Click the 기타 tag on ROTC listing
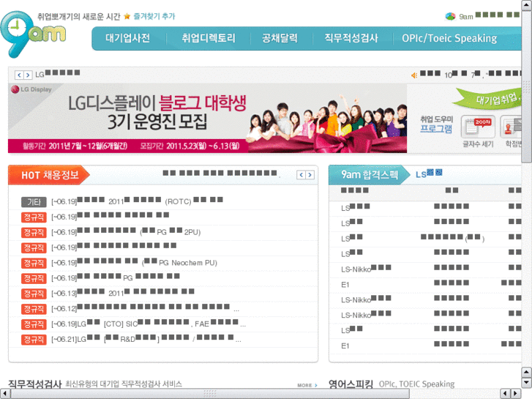 [x=34, y=202]
